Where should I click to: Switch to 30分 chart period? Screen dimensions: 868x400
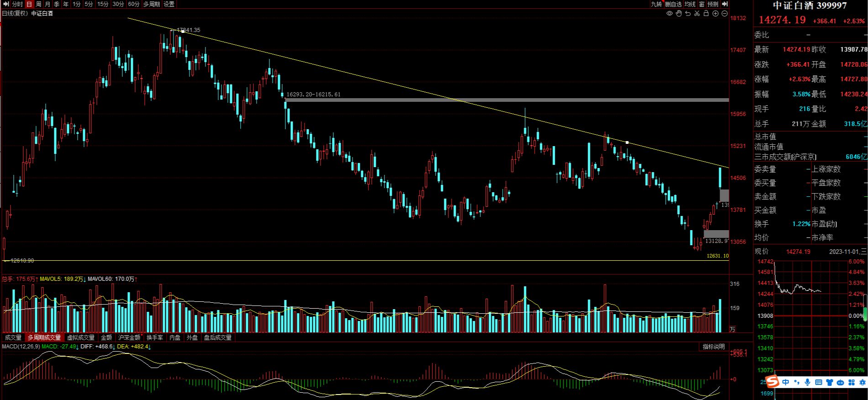coord(118,4)
